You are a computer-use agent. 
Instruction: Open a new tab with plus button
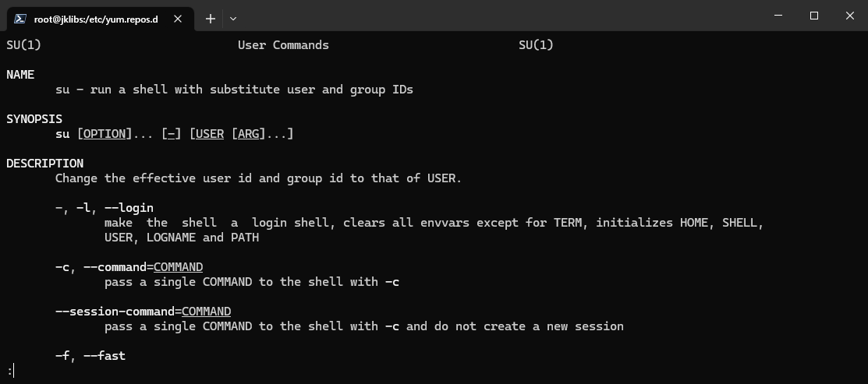pyautogui.click(x=211, y=19)
